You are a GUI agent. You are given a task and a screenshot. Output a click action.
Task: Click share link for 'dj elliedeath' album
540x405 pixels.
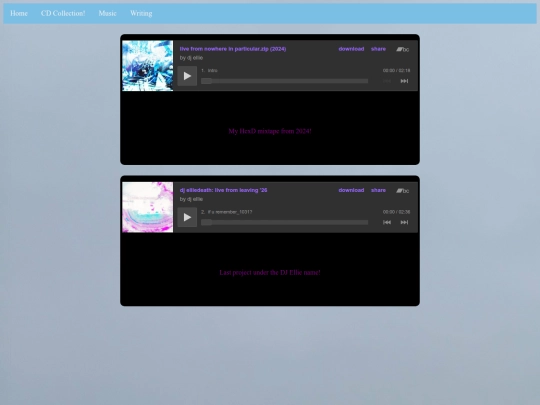(378, 190)
